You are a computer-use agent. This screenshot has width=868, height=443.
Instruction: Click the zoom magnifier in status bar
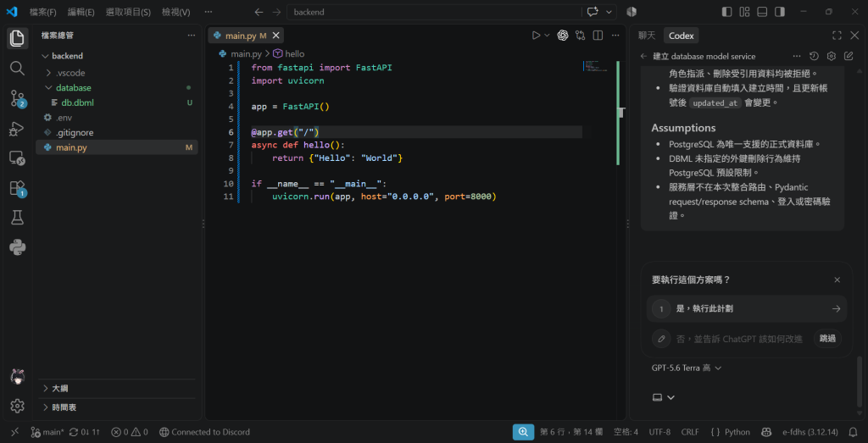click(523, 432)
